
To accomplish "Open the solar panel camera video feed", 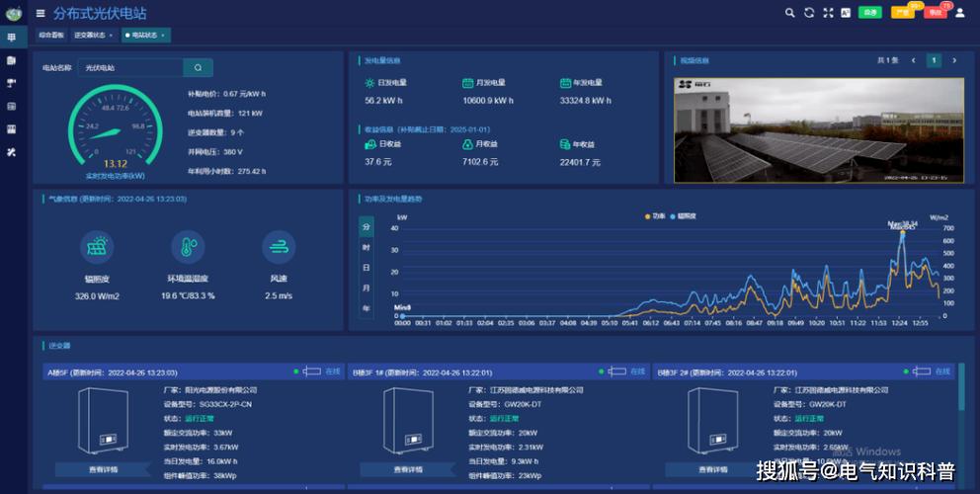I will point(819,130).
